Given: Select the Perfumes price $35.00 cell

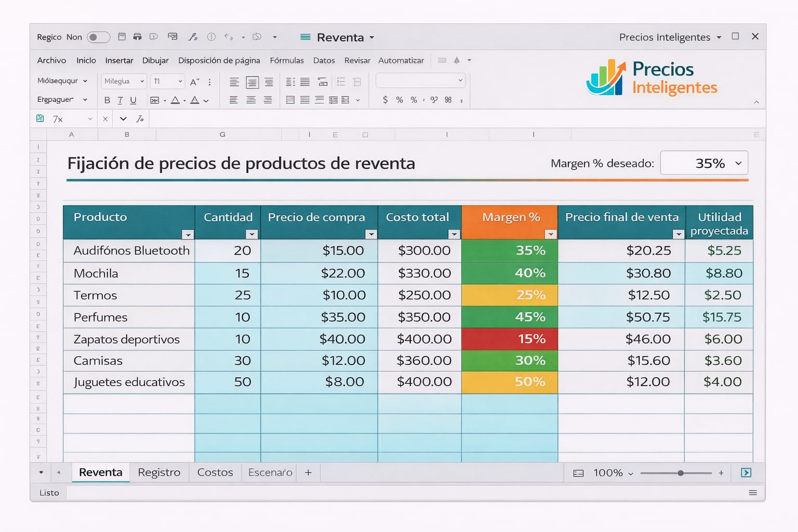Looking at the screenshot, I should [319, 317].
